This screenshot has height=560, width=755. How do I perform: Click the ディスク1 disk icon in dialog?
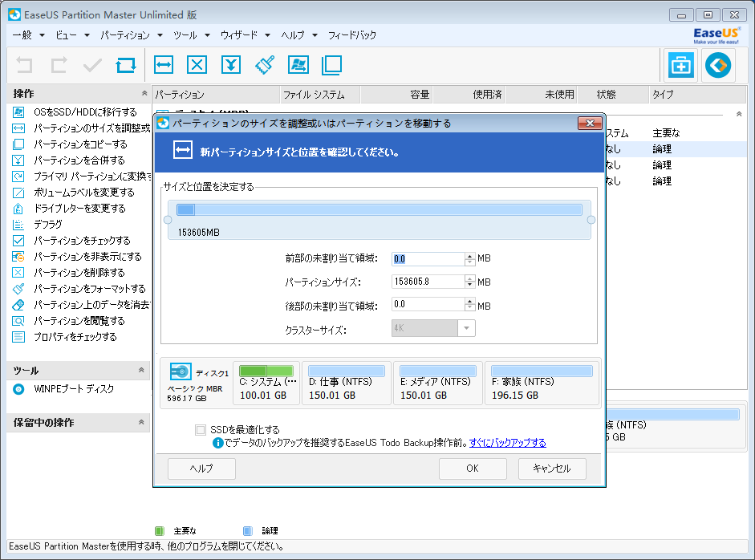click(181, 371)
